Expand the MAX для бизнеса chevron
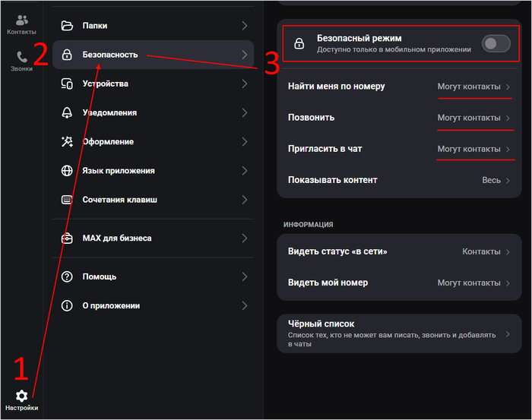 tap(244, 238)
